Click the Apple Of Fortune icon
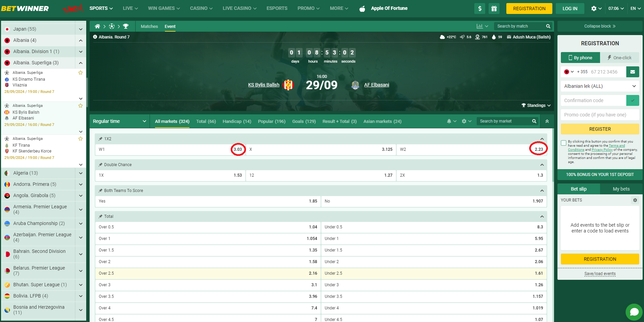 pos(362,9)
